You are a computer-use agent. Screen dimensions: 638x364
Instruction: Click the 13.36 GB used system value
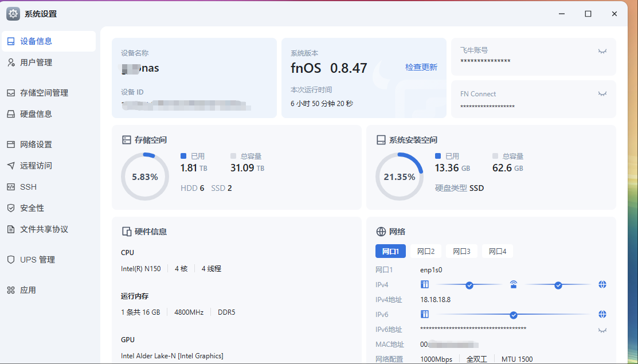[452, 167]
